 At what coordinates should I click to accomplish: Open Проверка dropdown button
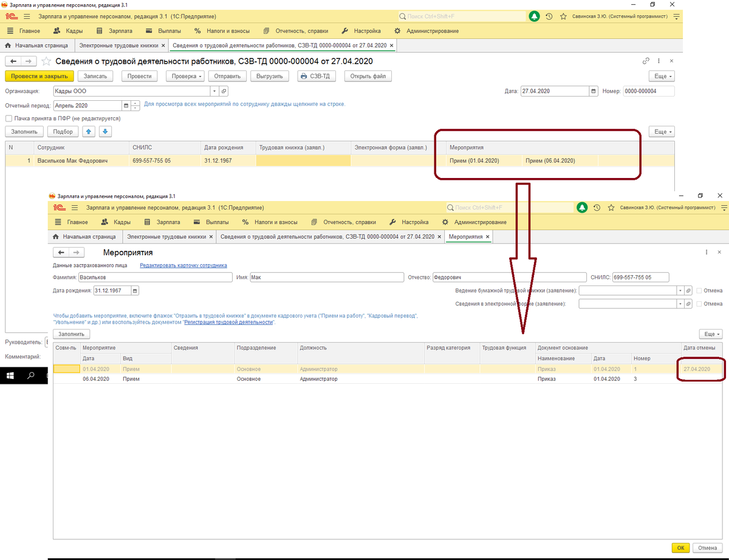(185, 76)
